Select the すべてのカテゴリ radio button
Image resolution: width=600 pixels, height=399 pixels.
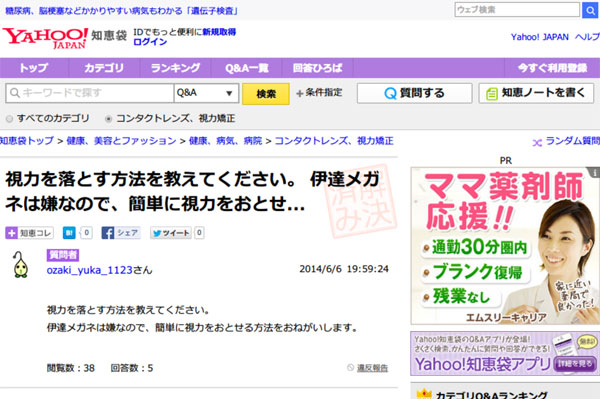coord(10,119)
